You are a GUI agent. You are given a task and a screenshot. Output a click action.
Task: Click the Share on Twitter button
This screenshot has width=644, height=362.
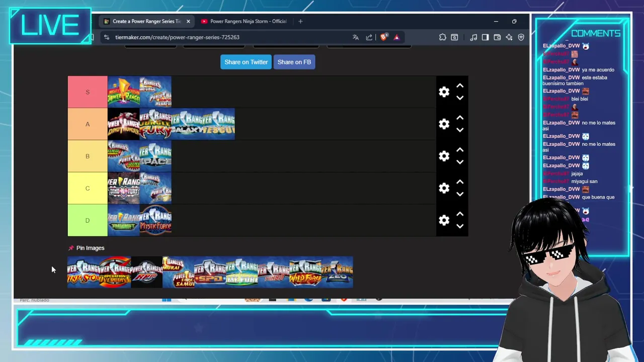pos(246,62)
